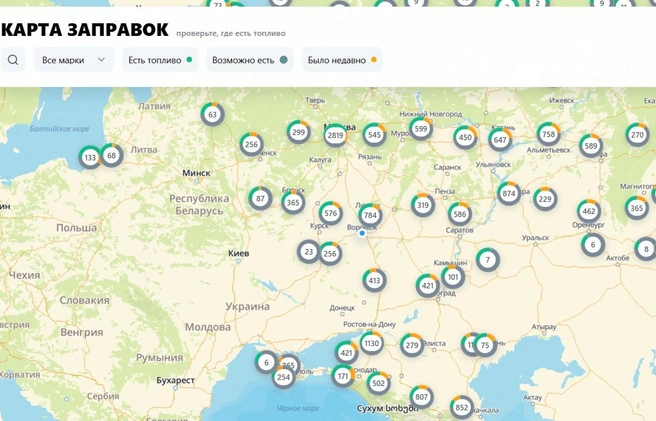Click the cluster marker 576
The height and width of the screenshot is (421, 656).
[x=331, y=213]
